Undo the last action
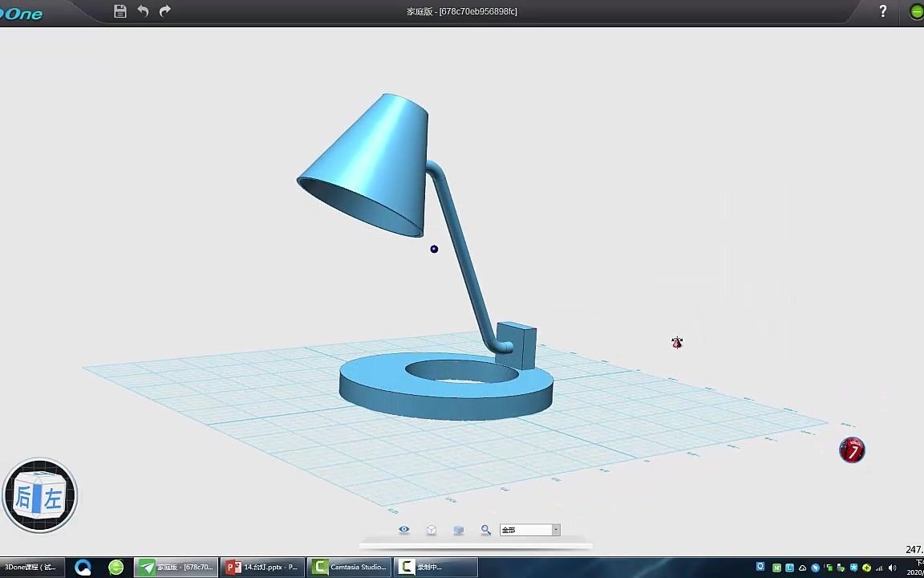Image resolution: width=924 pixels, height=578 pixels. (x=144, y=10)
